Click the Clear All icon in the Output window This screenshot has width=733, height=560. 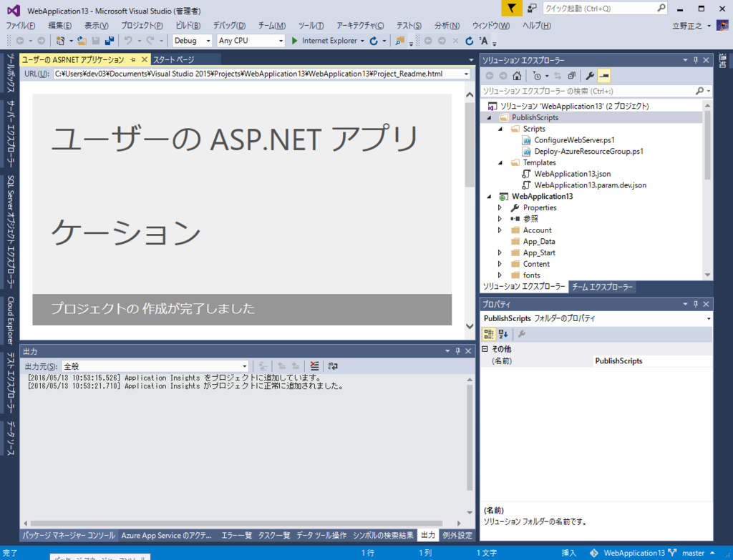coord(315,366)
